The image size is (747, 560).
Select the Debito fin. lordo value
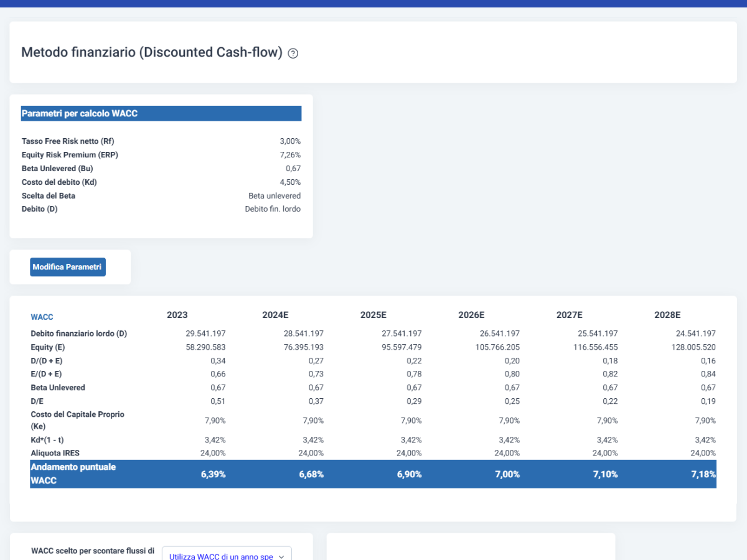[x=273, y=209]
